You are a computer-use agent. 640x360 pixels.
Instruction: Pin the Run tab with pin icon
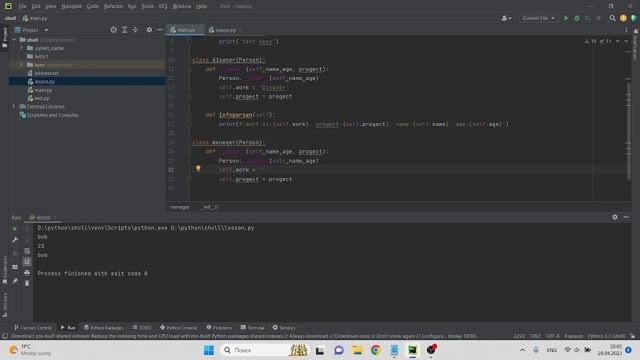[x=15, y=281]
